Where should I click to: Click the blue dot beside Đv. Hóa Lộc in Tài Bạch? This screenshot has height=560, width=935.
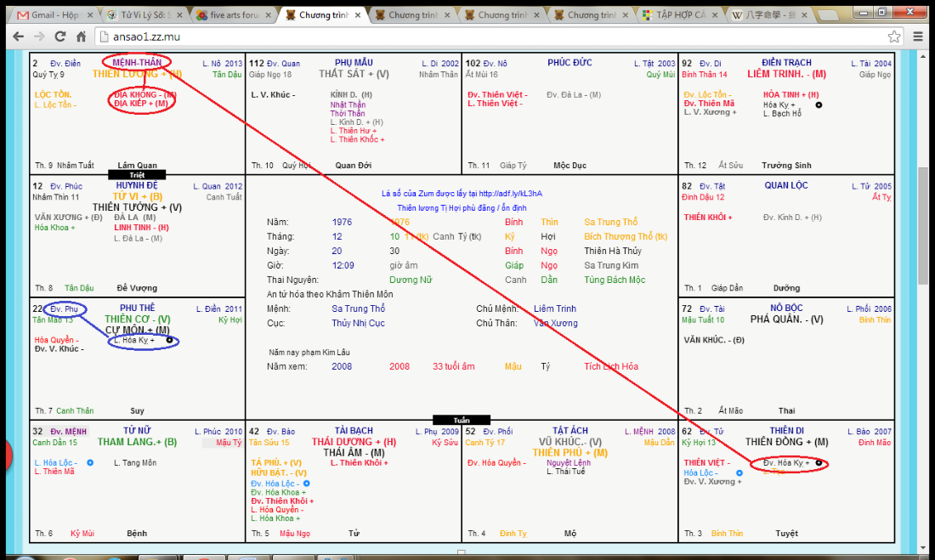305,484
